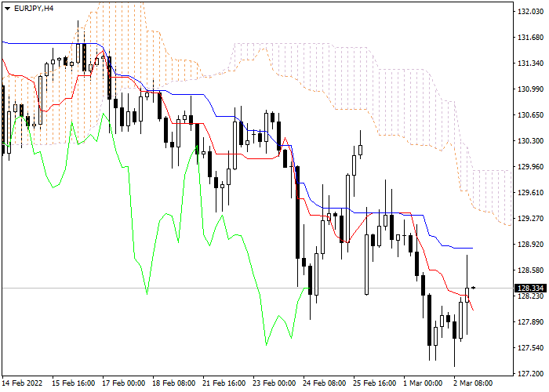Open the EURJPY,H4 chart dropdown triangle

pos(7,9)
